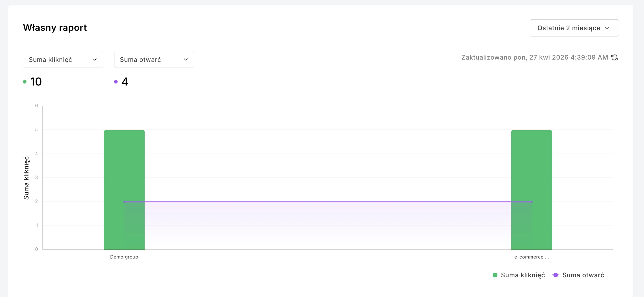Toggle Suma kliknięć series via legend text

[523, 275]
